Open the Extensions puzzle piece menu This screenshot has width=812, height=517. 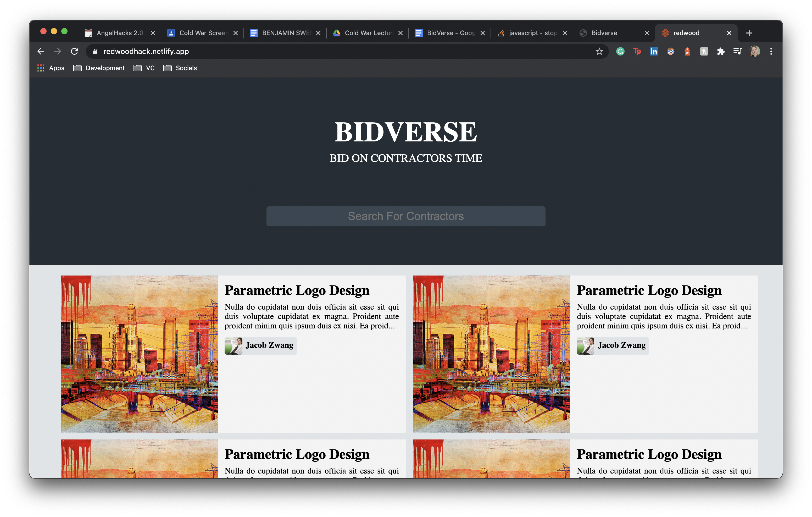click(721, 51)
